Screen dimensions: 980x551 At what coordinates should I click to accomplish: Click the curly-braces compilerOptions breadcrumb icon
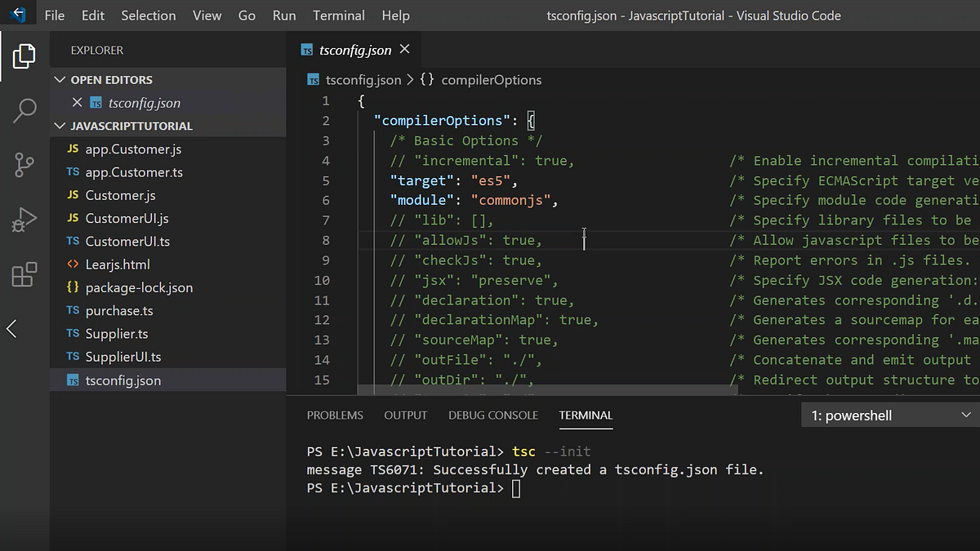tap(427, 79)
